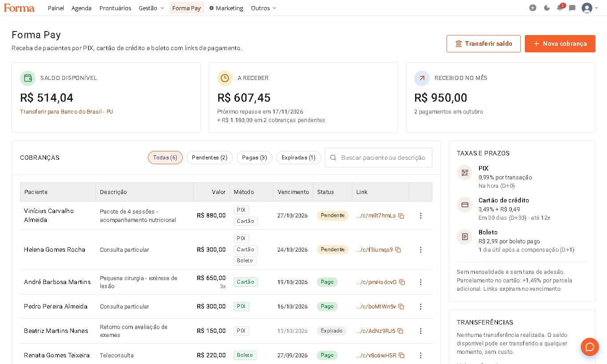Open the Agenda menu item
The image size is (607, 364).
81,8
